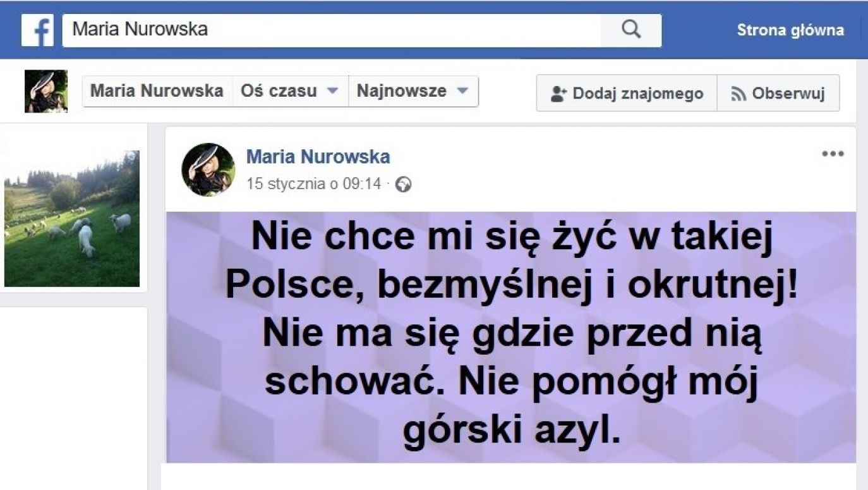Select the Maria Nurowska tab in the profile bar
868x490 pixels.
click(x=157, y=91)
